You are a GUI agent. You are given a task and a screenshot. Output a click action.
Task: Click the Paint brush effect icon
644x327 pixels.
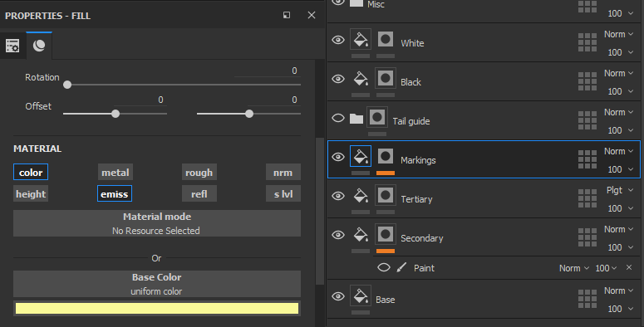(x=401, y=267)
